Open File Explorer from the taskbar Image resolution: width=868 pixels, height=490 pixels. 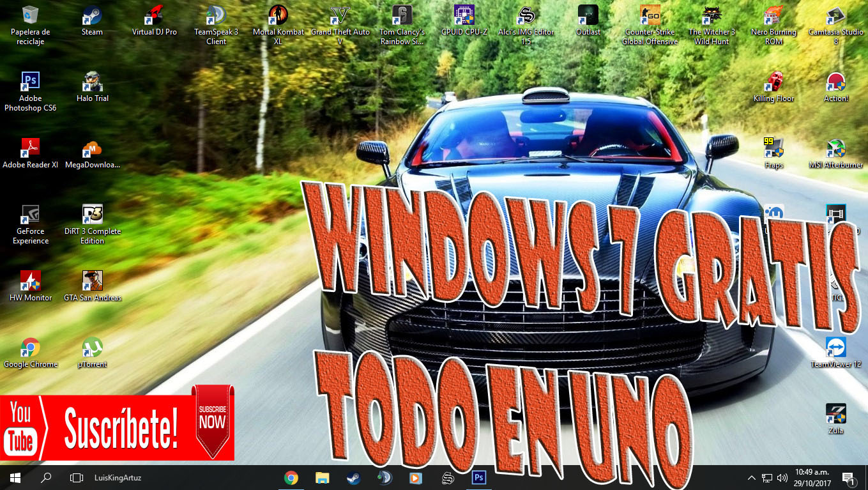coord(322,478)
